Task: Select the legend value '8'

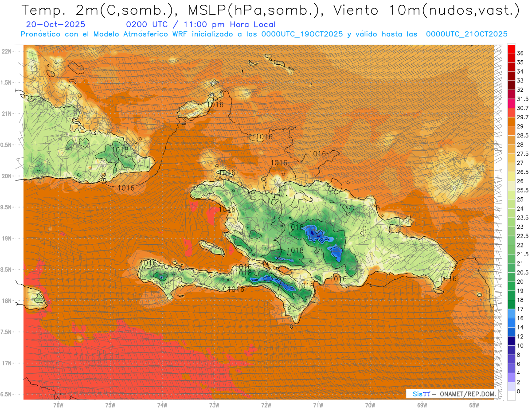Action: tap(519, 355)
